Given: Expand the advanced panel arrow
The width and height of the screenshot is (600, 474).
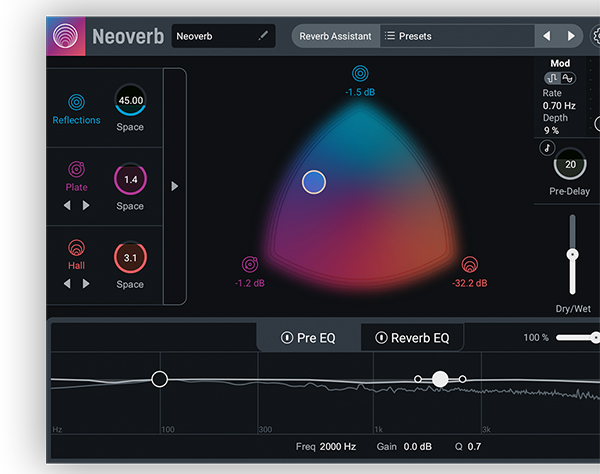Looking at the screenshot, I should 174,186.
